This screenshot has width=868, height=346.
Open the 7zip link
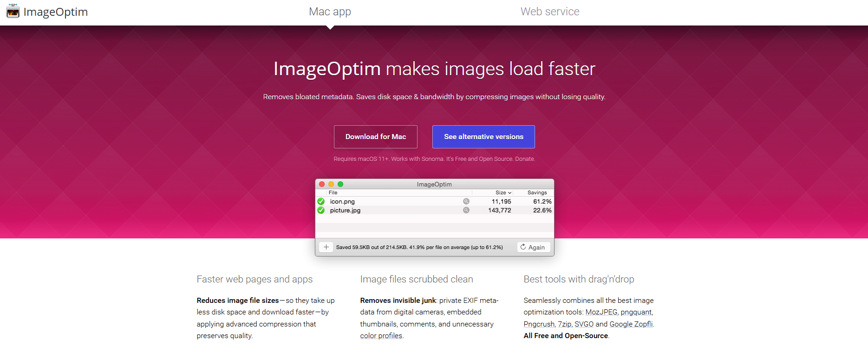tap(565, 324)
